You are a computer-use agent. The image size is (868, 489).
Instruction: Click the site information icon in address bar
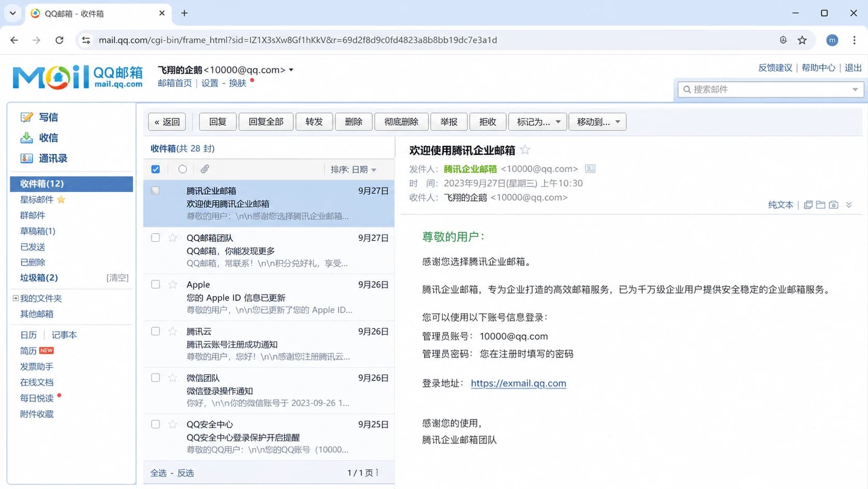86,40
